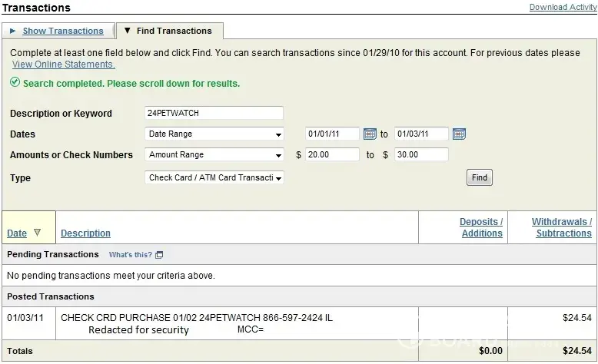Open the transaction Type dropdown

point(214,177)
